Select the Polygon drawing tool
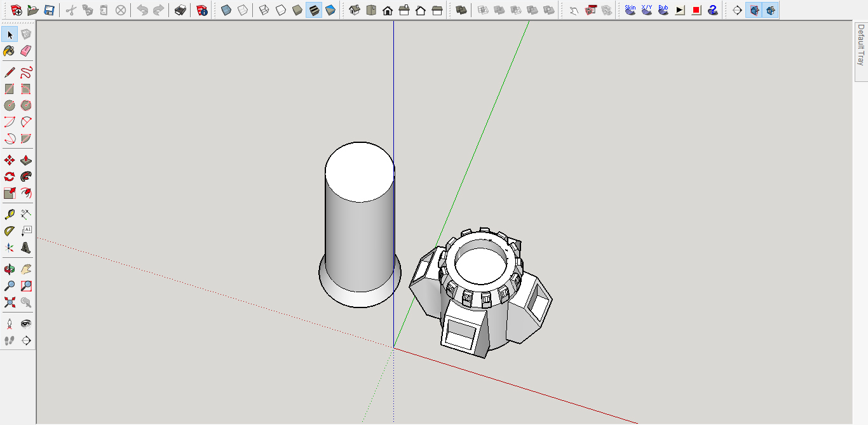 pyautogui.click(x=26, y=105)
